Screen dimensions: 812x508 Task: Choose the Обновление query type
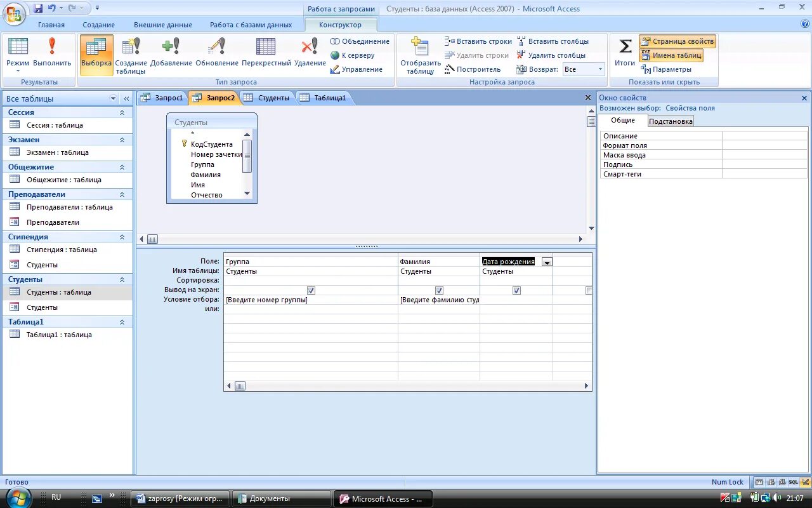pos(217,52)
